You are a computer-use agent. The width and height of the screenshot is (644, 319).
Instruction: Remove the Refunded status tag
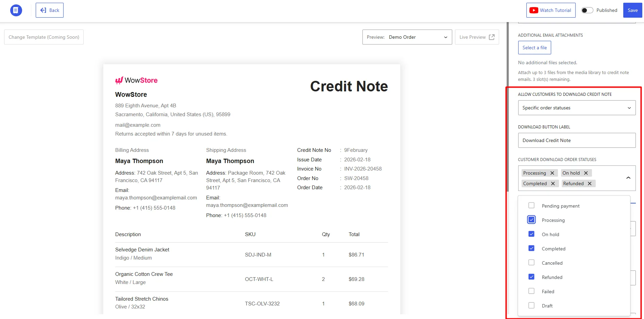[590, 183]
